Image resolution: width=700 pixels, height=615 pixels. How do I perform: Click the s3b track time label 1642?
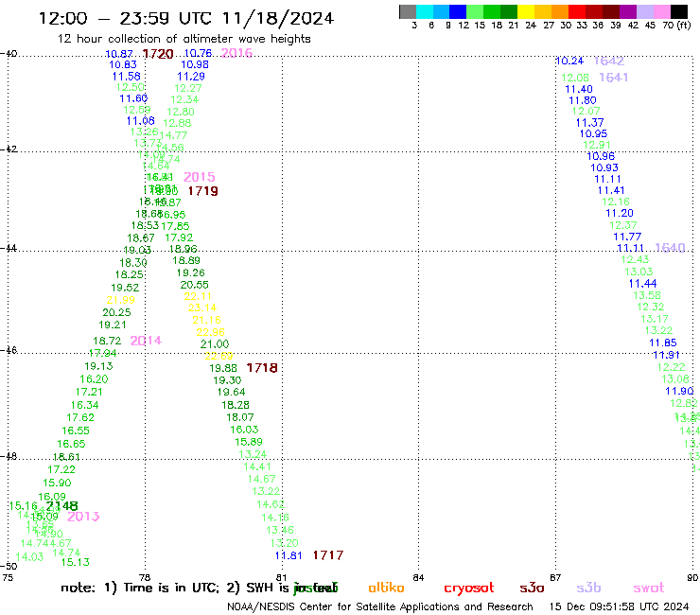[x=609, y=61]
